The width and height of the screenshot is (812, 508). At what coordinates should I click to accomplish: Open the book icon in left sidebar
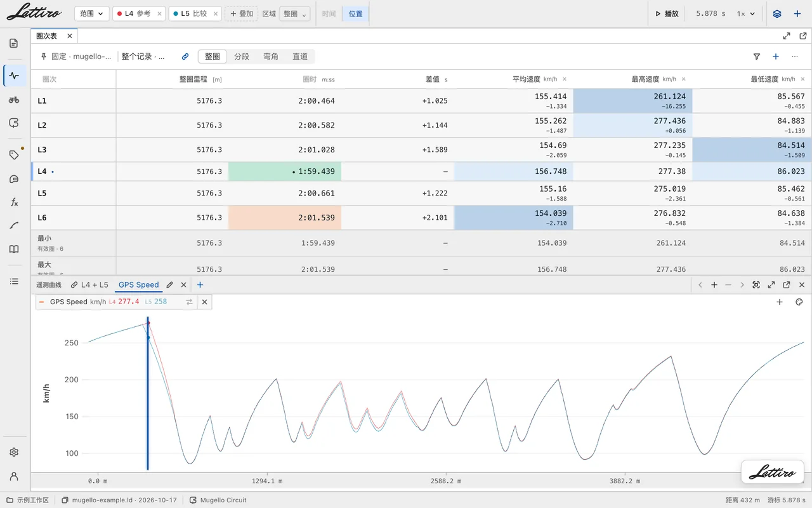click(14, 250)
